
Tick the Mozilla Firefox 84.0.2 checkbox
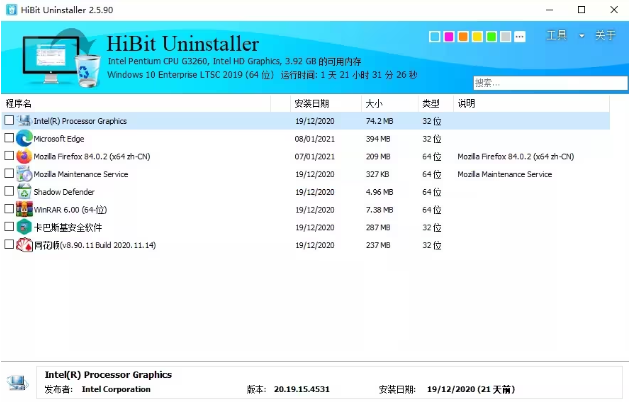click(9, 156)
